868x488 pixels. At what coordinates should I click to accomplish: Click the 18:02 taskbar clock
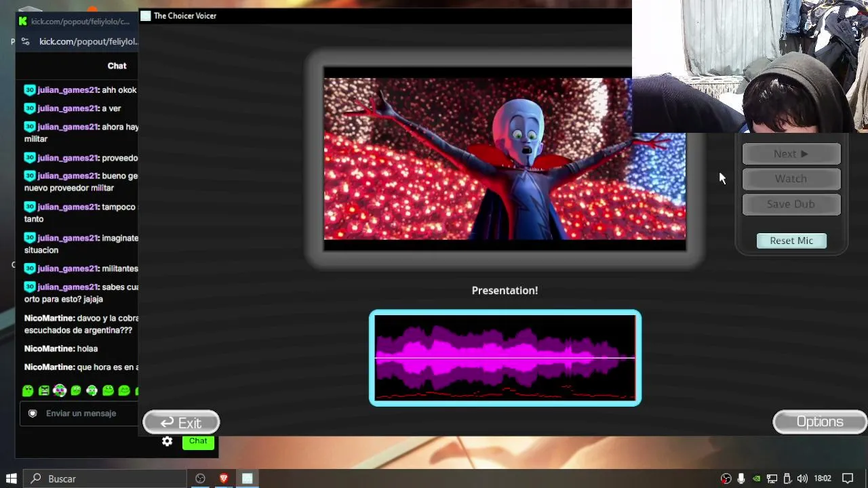[x=823, y=479]
